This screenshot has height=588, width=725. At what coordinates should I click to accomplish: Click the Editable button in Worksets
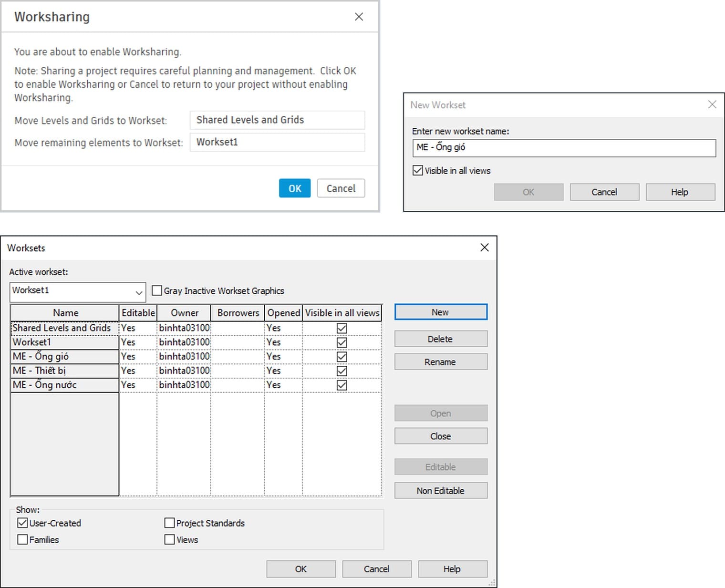(441, 467)
